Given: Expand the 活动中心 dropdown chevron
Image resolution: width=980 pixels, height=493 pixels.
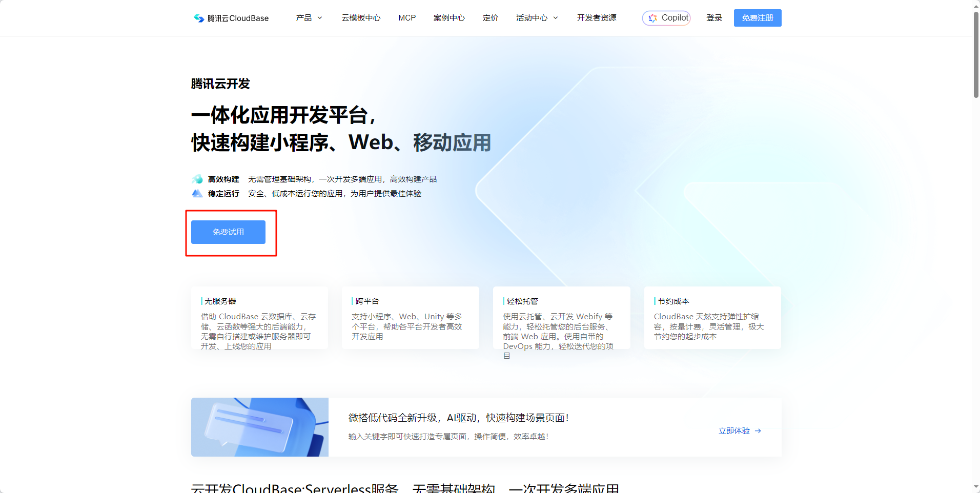Looking at the screenshot, I should point(556,18).
